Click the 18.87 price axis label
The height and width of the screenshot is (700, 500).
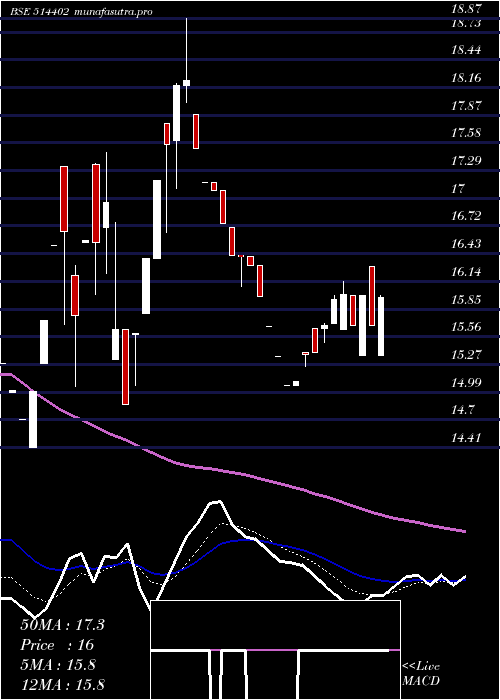point(466,8)
